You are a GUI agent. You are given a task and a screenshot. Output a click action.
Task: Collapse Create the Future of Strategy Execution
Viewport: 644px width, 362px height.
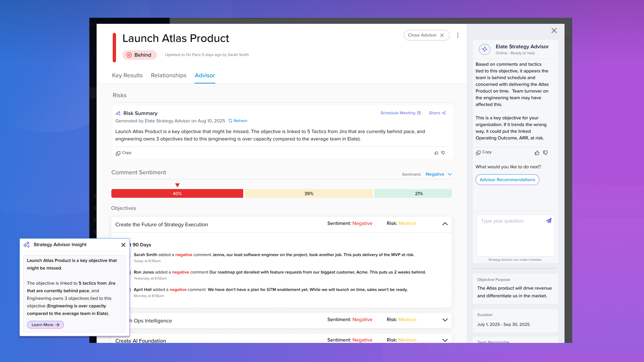tap(445, 224)
